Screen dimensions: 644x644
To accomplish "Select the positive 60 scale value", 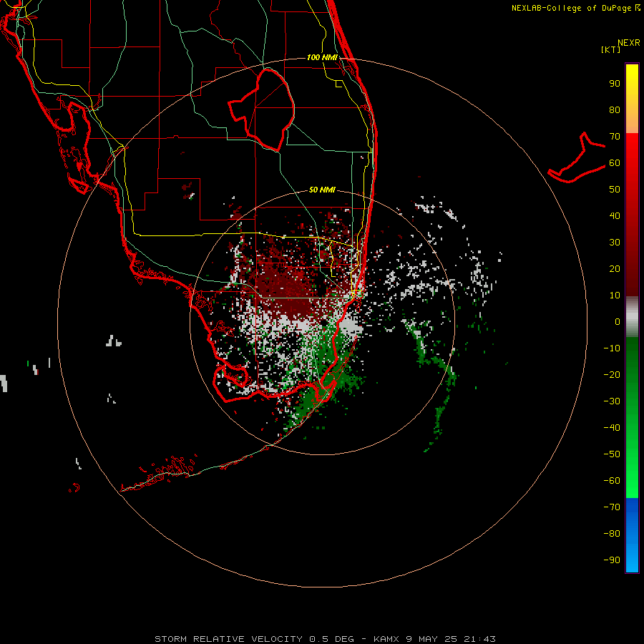I will [x=615, y=163].
